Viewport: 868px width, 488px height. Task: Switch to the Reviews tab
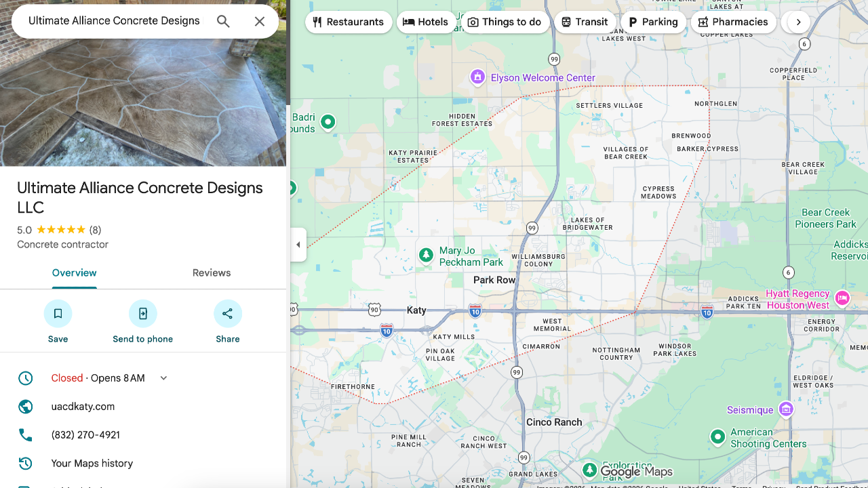[212, 273]
